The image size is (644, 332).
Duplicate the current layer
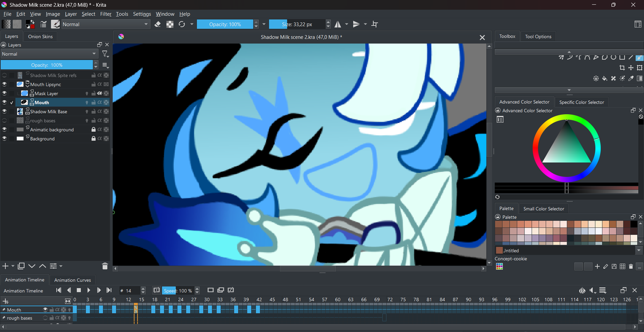[x=21, y=266]
